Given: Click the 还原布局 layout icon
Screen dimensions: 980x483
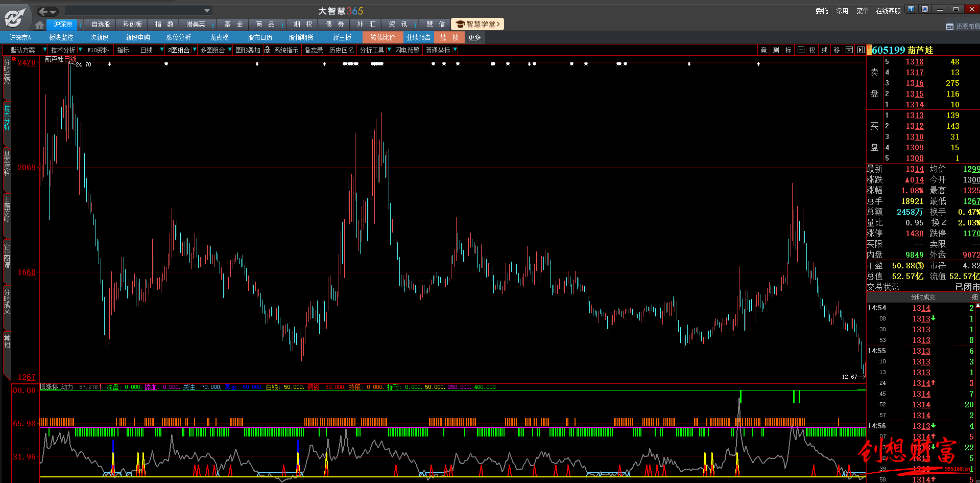Looking at the screenshot, I should point(950,27).
